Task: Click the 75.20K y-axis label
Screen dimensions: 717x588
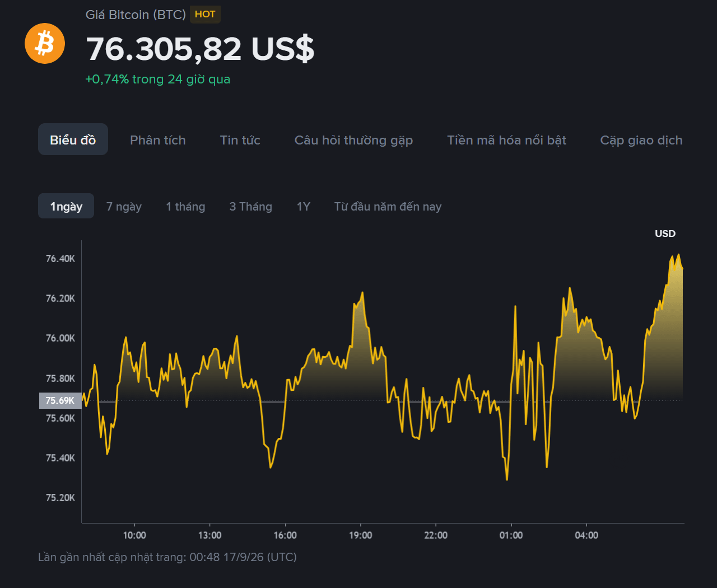Action: [60, 497]
